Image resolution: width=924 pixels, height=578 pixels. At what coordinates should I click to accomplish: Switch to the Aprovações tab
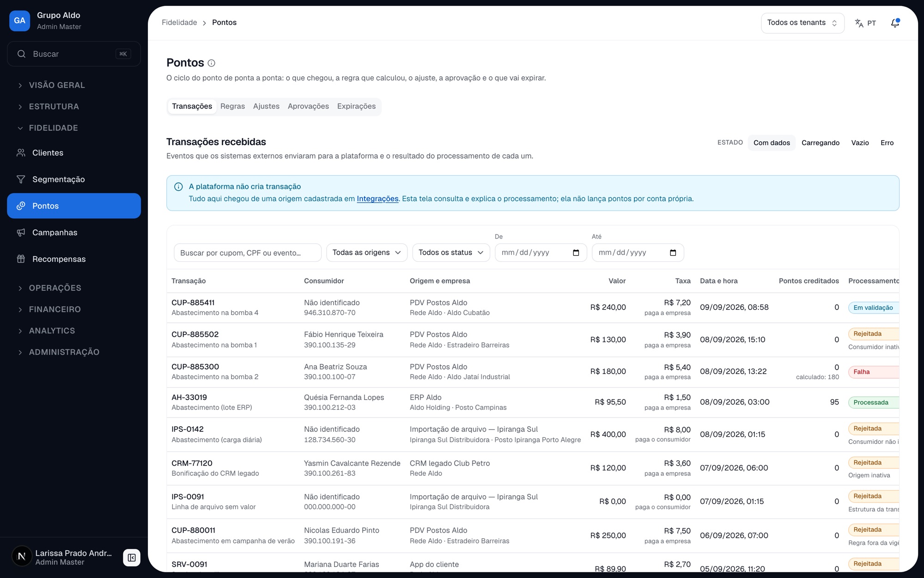(308, 106)
